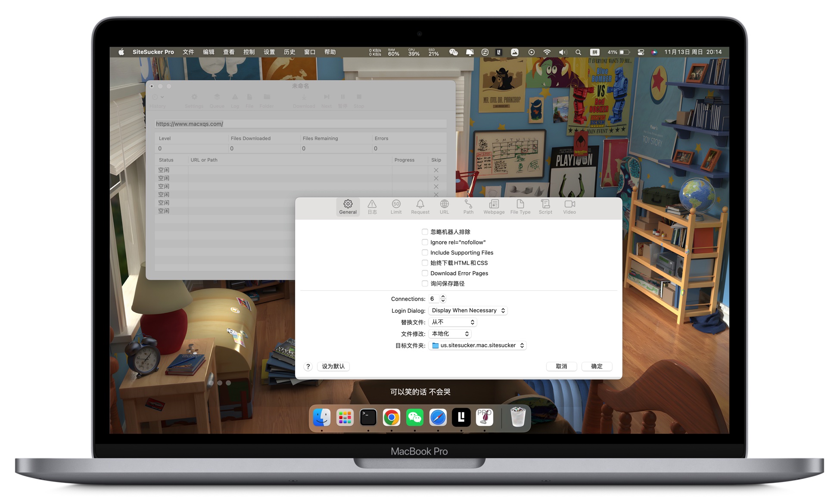
Task: Click the General settings tab icon
Action: pyautogui.click(x=347, y=206)
